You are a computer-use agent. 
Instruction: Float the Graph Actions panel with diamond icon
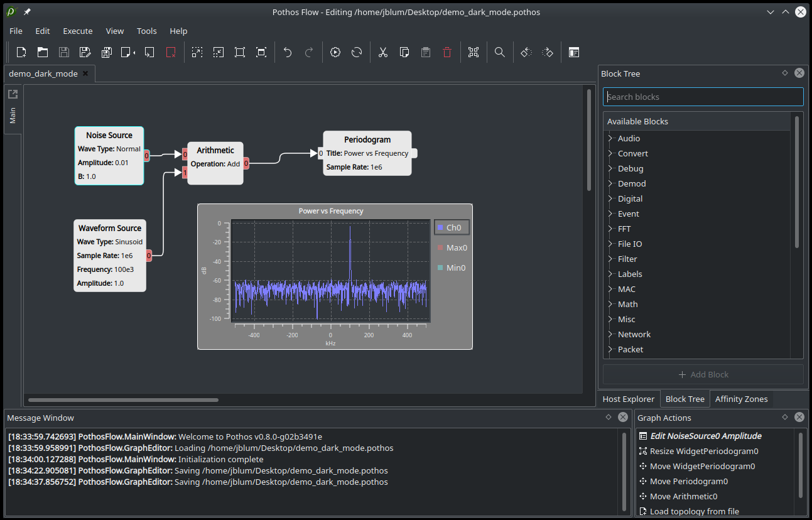click(x=785, y=417)
